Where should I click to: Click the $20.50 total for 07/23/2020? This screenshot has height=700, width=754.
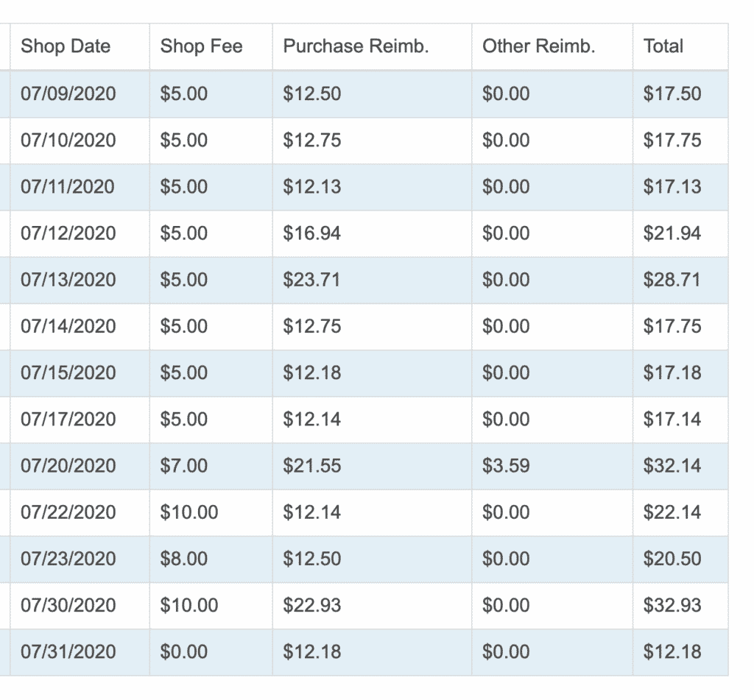[x=673, y=559]
